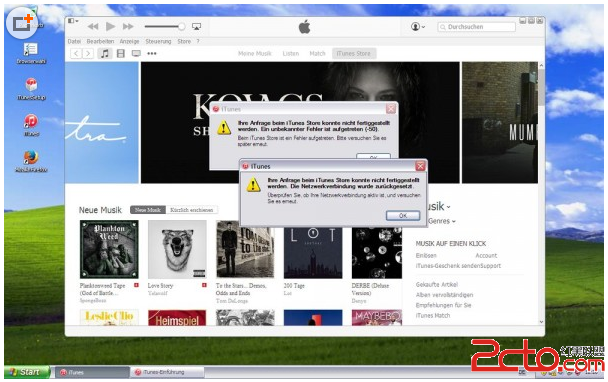
Task: Click the volume slider track
Action: (164, 26)
